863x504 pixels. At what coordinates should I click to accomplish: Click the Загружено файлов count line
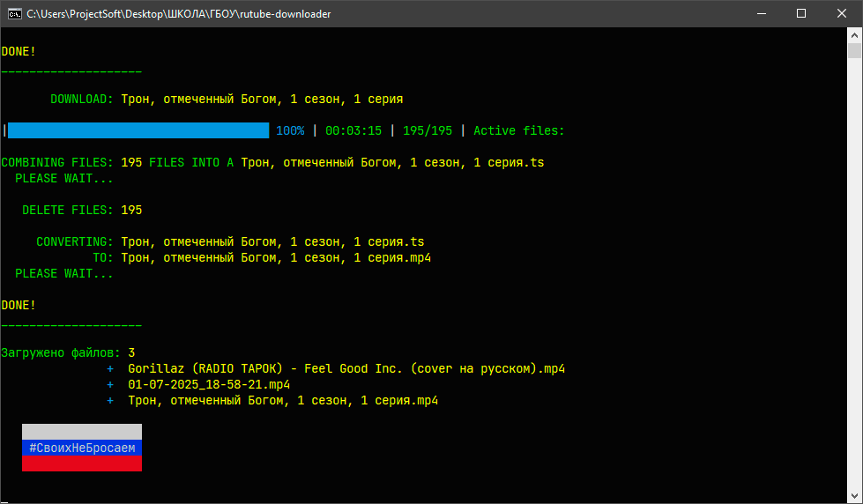(x=68, y=352)
